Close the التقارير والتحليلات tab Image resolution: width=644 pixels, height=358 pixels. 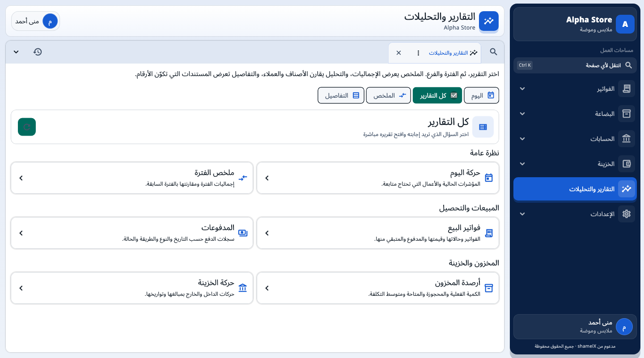pyautogui.click(x=399, y=53)
